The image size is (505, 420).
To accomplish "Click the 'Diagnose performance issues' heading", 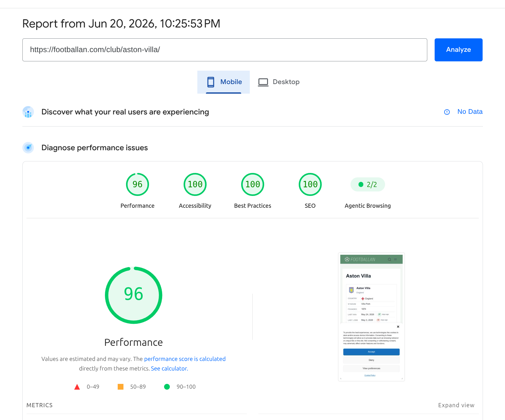I will coord(95,148).
